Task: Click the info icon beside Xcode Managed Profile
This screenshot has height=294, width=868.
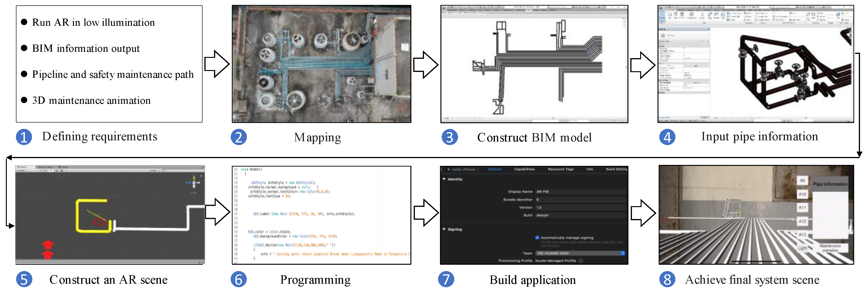Action: [x=581, y=261]
